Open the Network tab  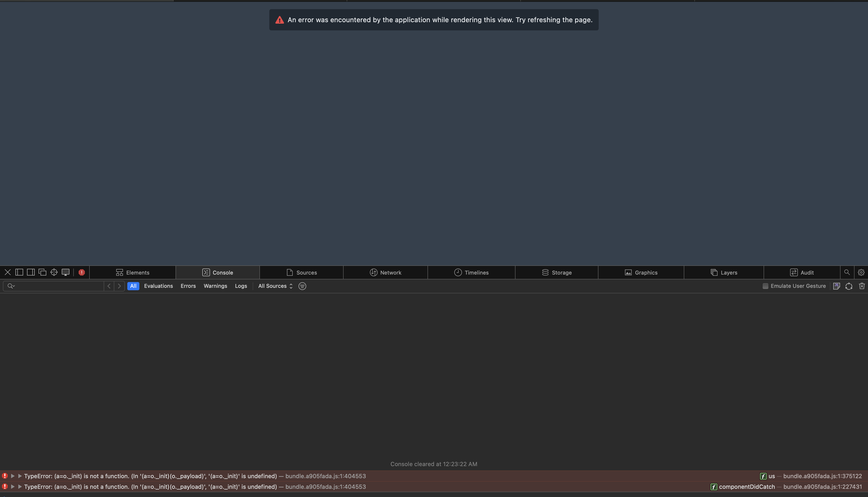[x=385, y=272]
